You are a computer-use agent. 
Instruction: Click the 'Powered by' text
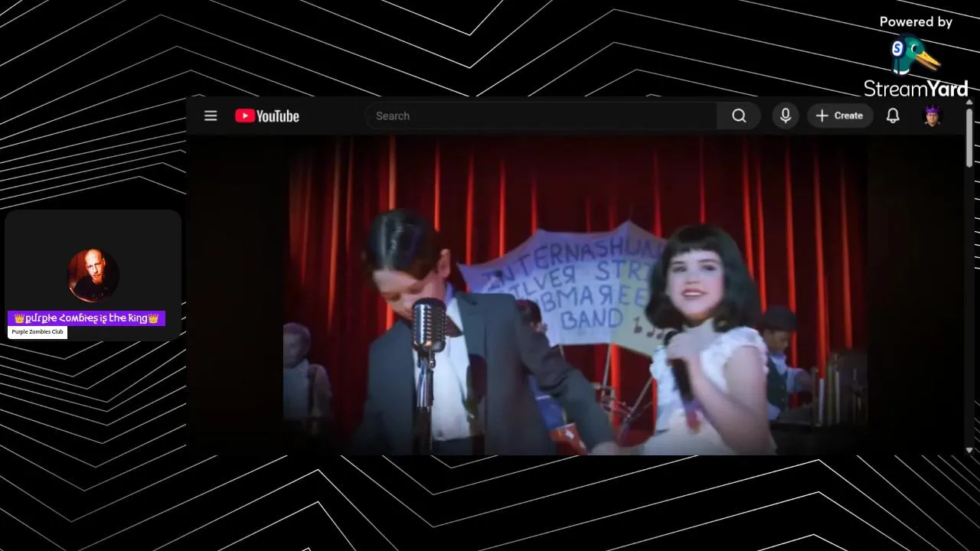(x=916, y=22)
